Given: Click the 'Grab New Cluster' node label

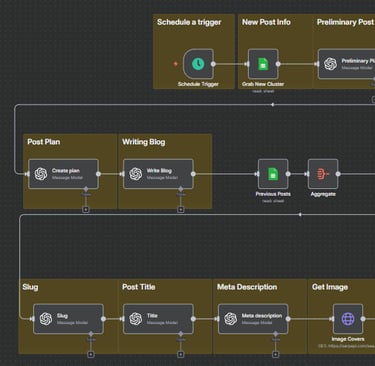Looking at the screenshot, I should (x=263, y=84).
